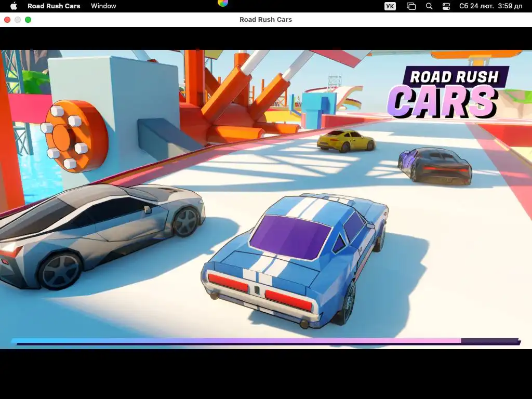Viewport: 532px width, 399px height.
Task: Open the Stage Manager windows icon
Action: pos(411,6)
